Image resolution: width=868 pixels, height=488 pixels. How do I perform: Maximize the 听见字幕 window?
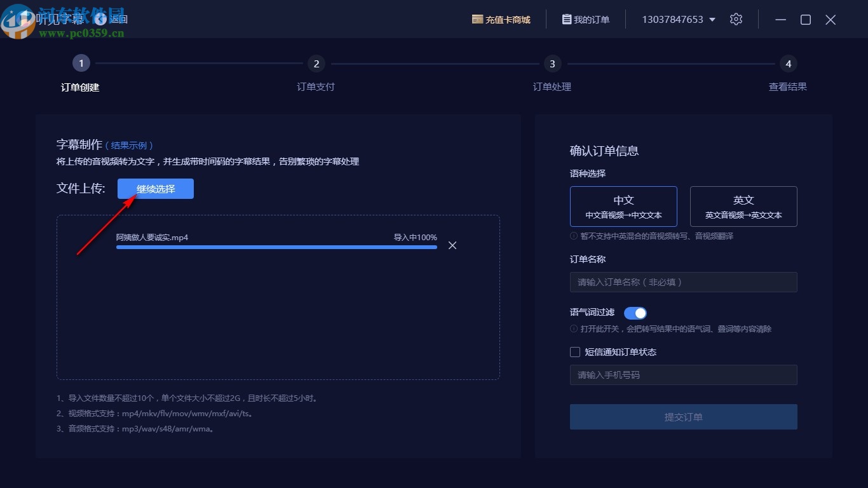point(806,20)
